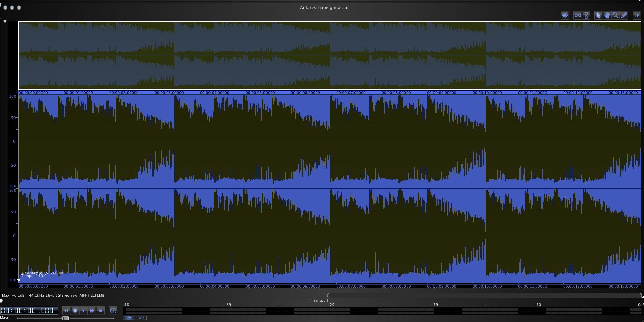The image size is (644, 322).
Task: Toggle loop playback button
Action: 113,311
